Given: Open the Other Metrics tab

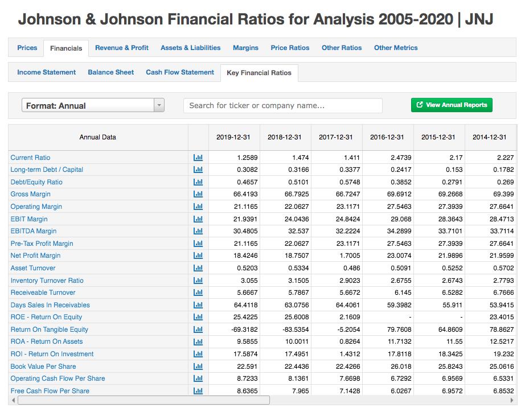Looking at the screenshot, I should coord(396,48).
